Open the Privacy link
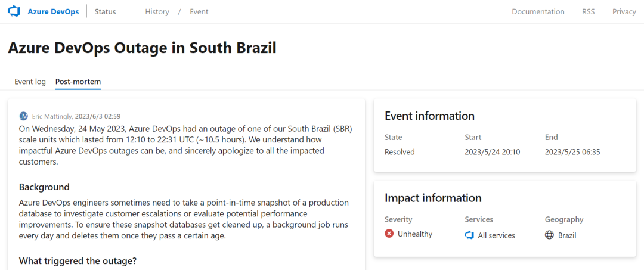The image size is (644, 270). (x=624, y=11)
